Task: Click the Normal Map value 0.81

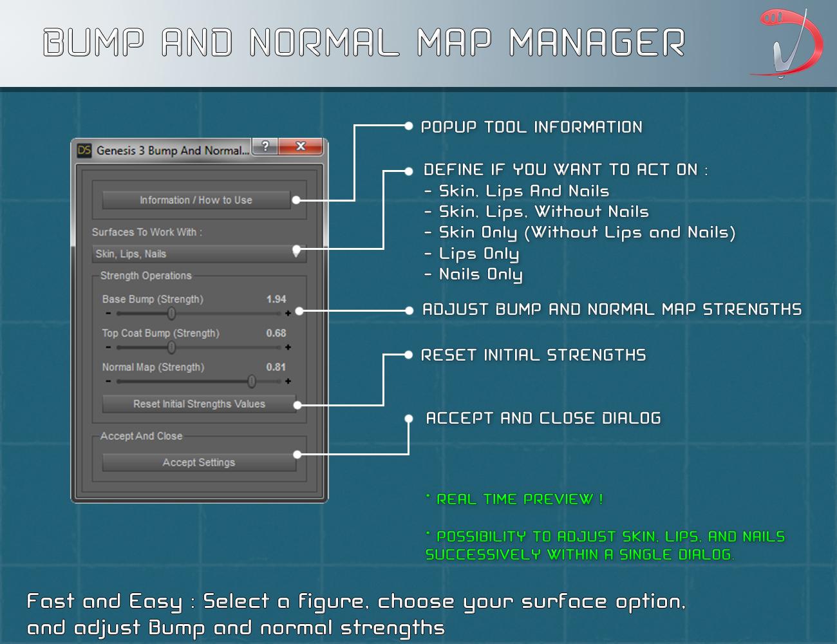Action: 276,367
